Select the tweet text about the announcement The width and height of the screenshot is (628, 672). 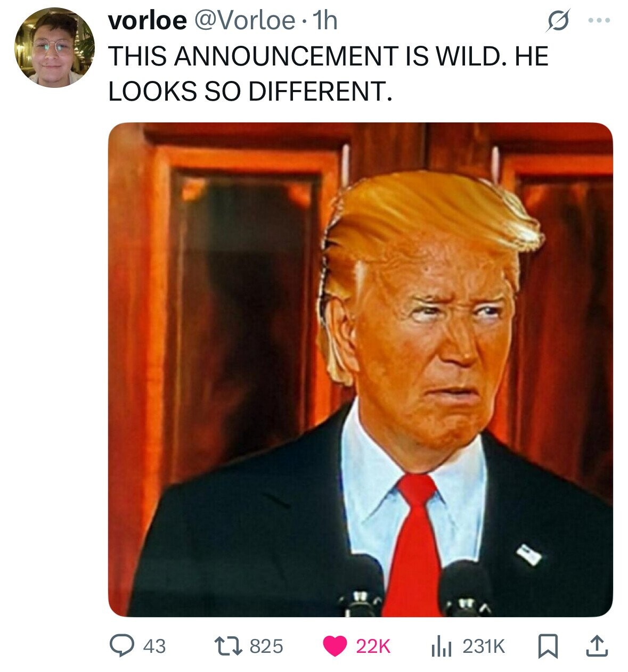coord(328,73)
